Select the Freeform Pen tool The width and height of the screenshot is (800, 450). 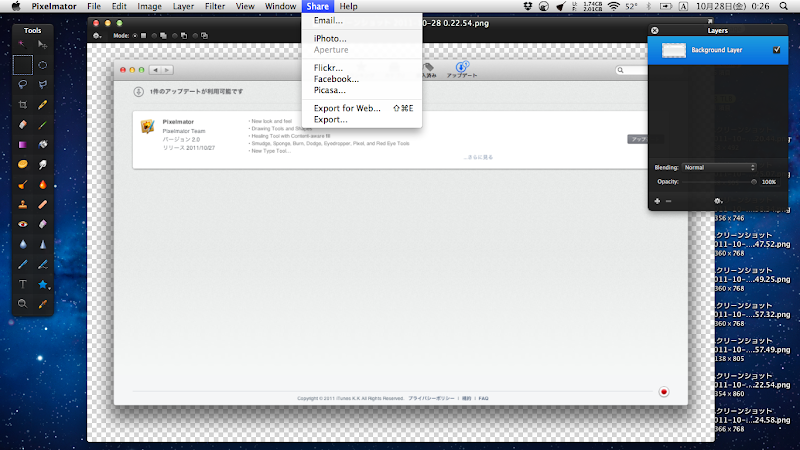point(43,264)
